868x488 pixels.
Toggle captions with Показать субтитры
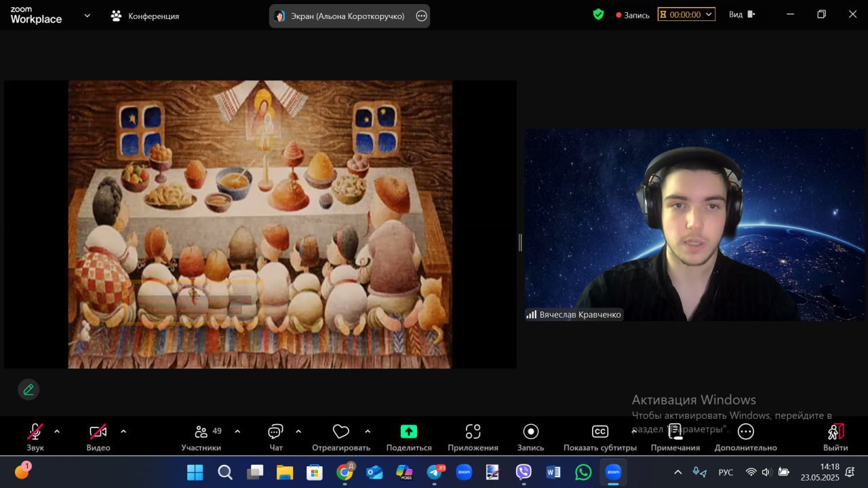pos(600,436)
